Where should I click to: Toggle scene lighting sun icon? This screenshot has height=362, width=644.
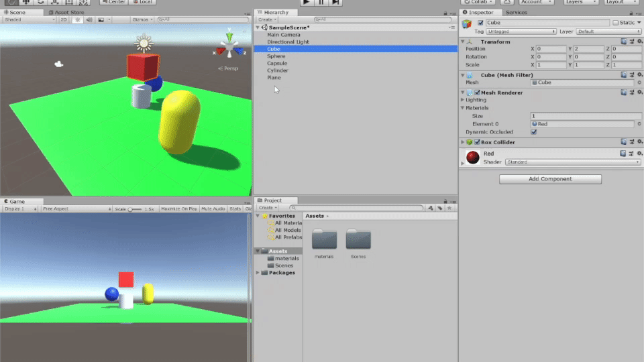[x=77, y=20]
